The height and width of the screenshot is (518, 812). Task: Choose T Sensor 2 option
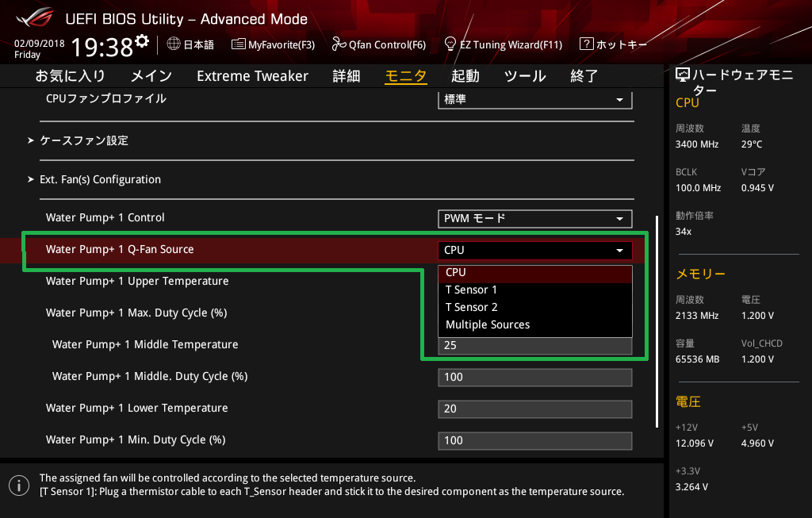(x=535, y=307)
